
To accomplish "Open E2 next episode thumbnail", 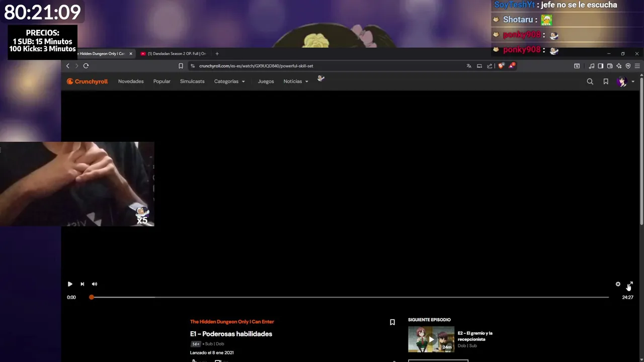I will point(431,339).
